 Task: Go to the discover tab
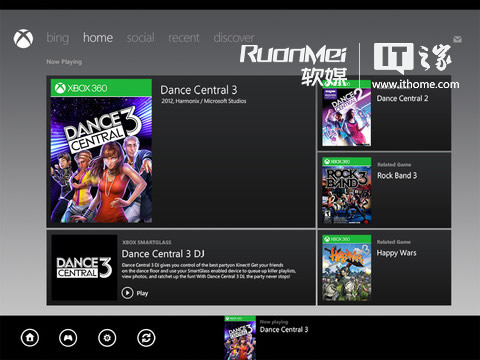point(234,38)
